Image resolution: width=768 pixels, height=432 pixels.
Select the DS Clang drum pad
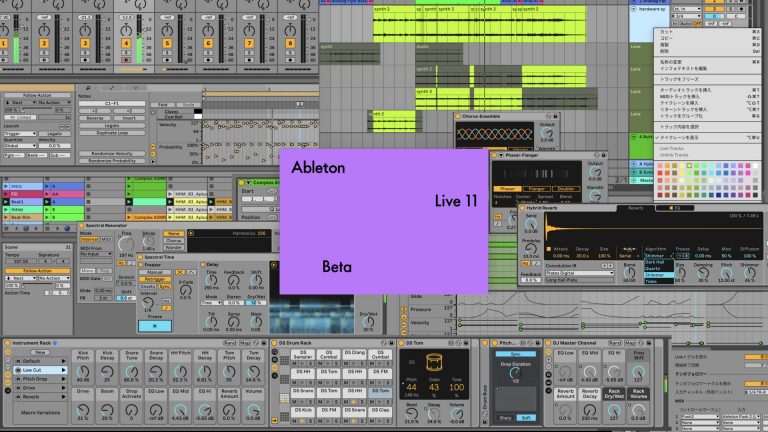coord(355,353)
